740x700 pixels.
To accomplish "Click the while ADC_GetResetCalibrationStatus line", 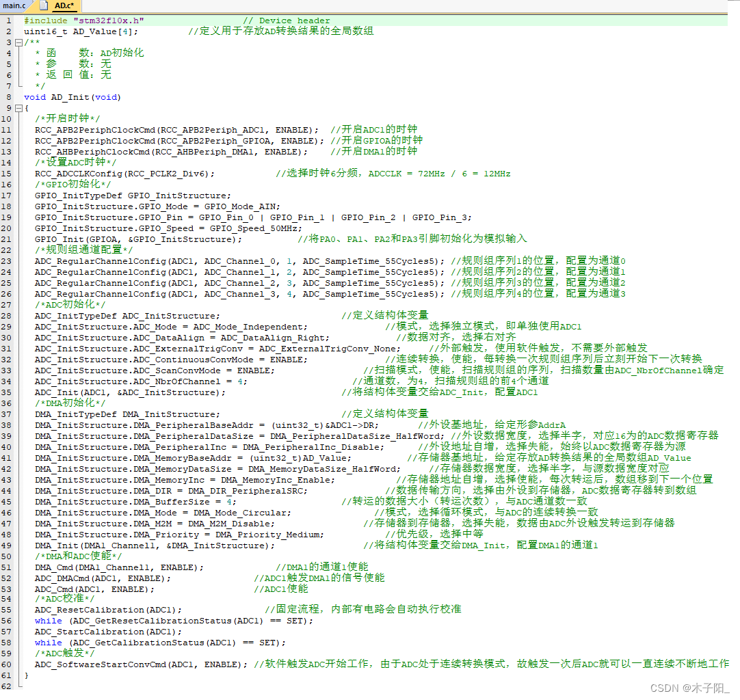I will pos(174,621).
